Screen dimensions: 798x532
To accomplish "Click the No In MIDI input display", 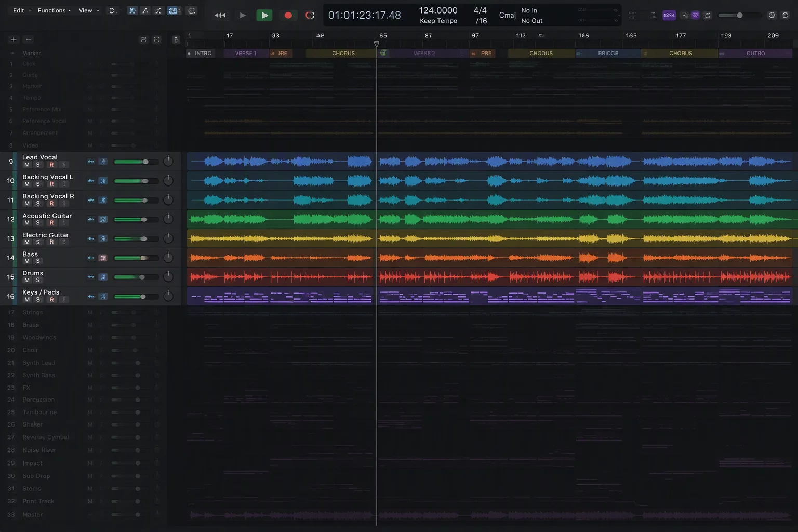I will pos(529,10).
